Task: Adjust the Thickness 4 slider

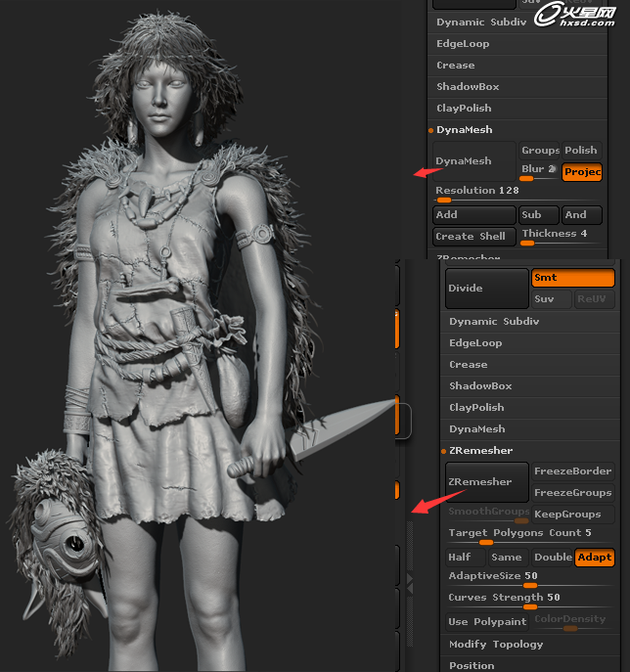Action: 561,236
